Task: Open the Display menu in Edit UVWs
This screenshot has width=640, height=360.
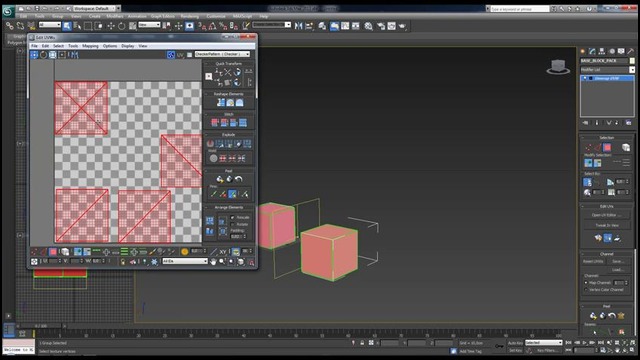Action: tap(128, 46)
